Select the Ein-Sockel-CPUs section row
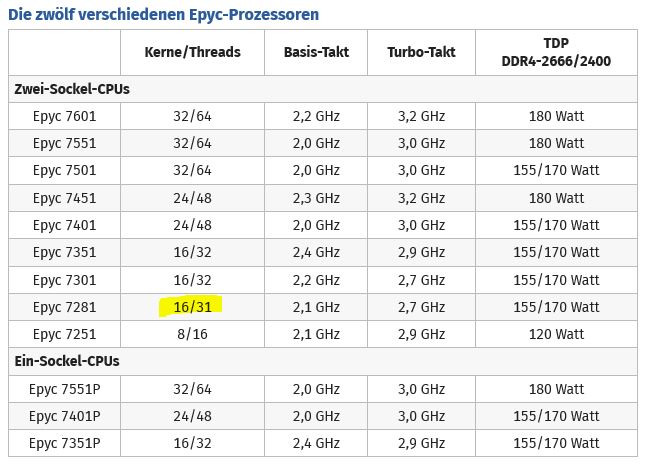The image size is (654, 467). tap(323, 361)
